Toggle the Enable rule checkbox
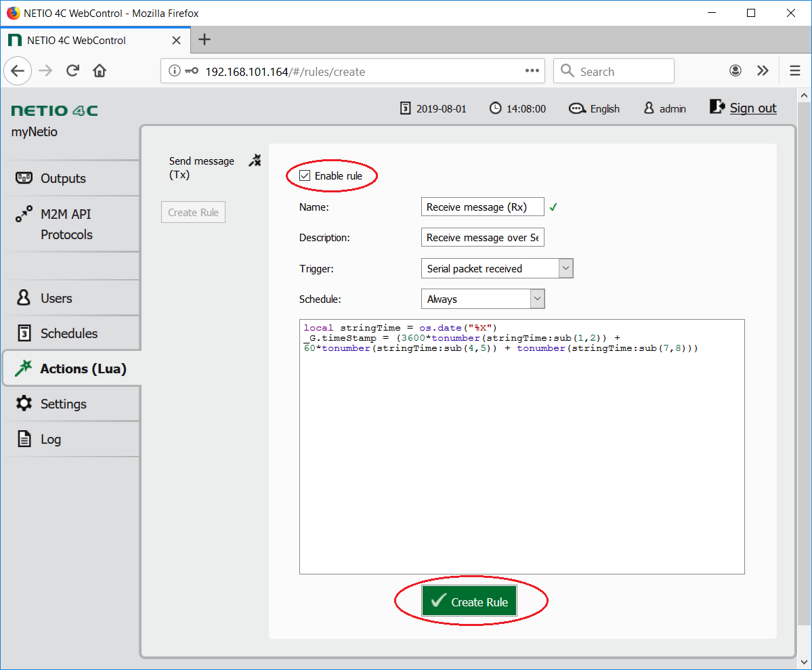The height and width of the screenshot is (670, 812). pos(305,175)
